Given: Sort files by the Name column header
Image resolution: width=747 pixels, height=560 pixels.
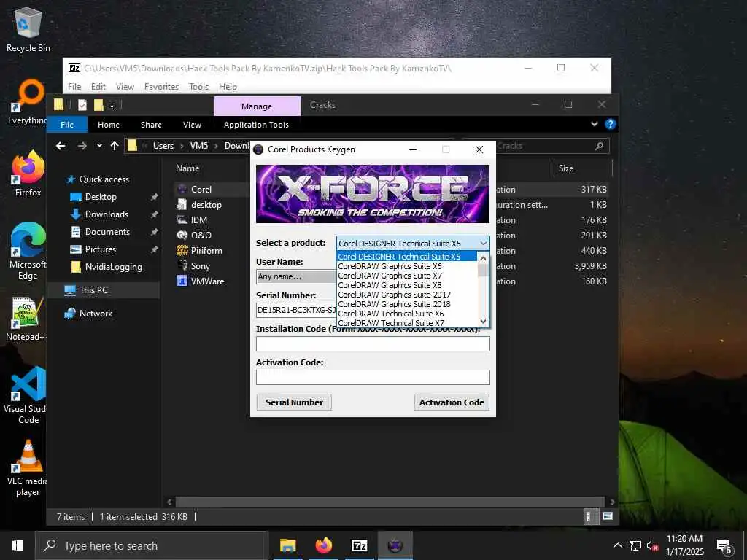Looking at the screenshot, I should (x=187, y=168).
